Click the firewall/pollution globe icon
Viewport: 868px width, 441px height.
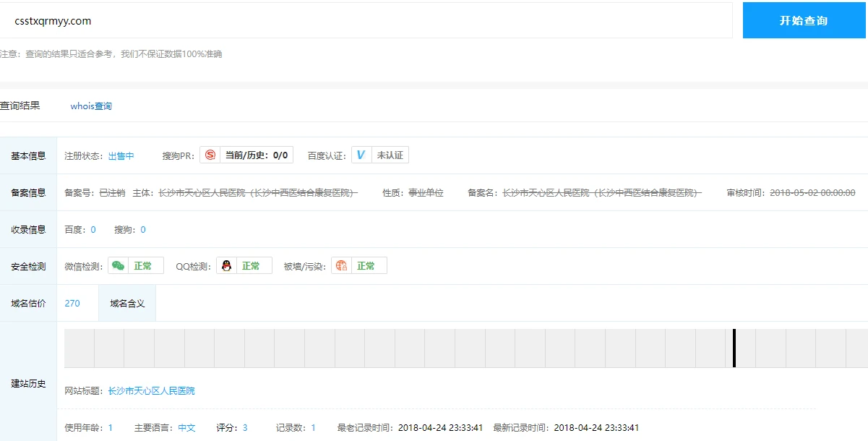[x=341, y=265]
